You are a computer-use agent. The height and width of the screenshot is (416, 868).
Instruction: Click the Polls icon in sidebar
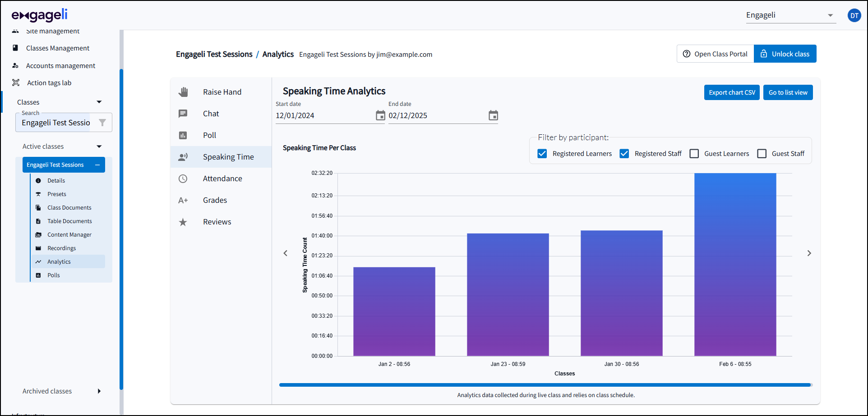[x=38, y=275]
